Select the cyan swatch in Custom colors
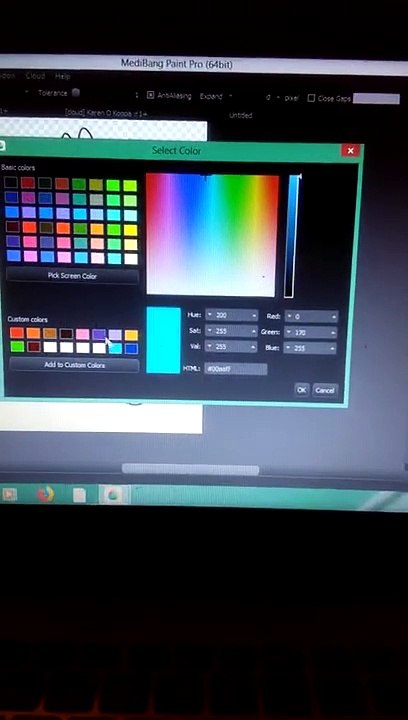The image size is (408, 720). pos(115,348)
